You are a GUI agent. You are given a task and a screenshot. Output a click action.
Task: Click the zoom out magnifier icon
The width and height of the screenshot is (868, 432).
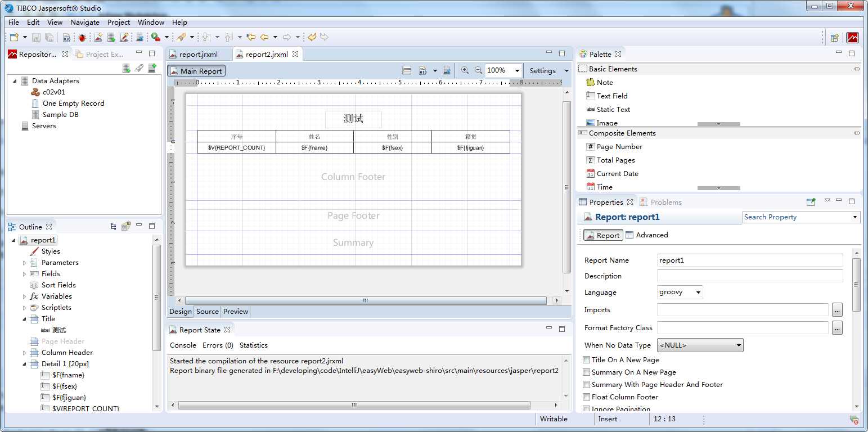pyautogui.click(x=478, y=70)
